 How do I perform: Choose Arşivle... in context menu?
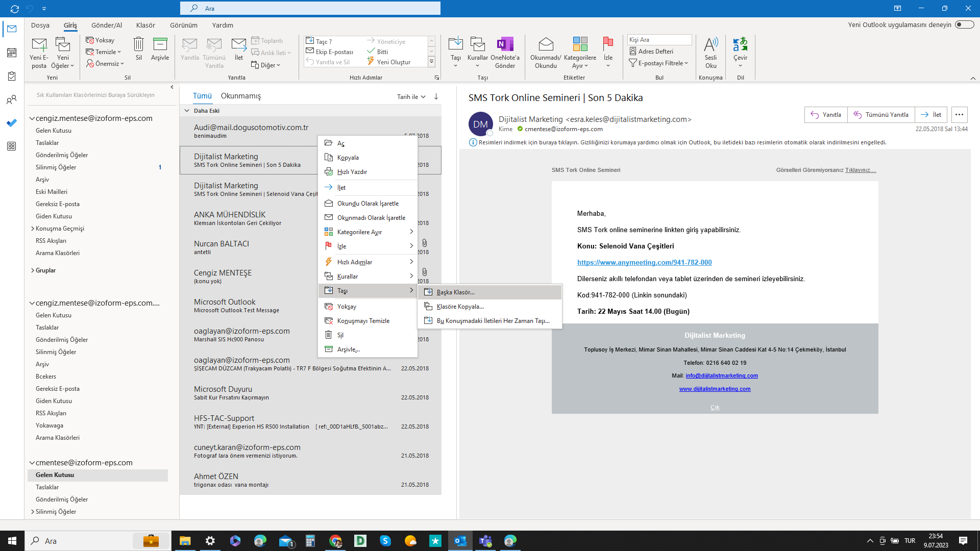pyautogui.click(x=367, y=349)
